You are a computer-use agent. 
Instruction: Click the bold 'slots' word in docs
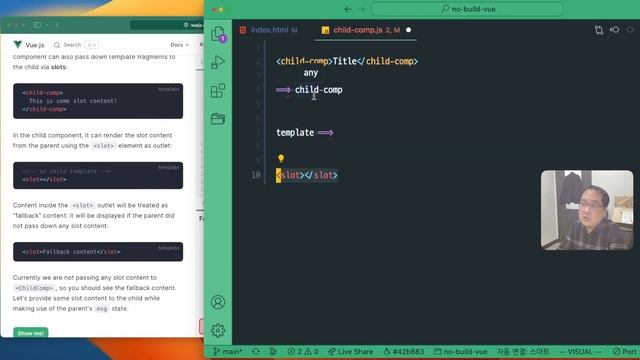click(58, 67)
